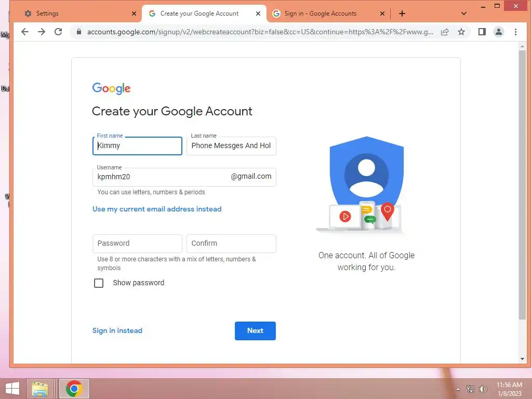Click into the Last name field
This screenshot has width=532, height=399.
(x=231, y=146)
